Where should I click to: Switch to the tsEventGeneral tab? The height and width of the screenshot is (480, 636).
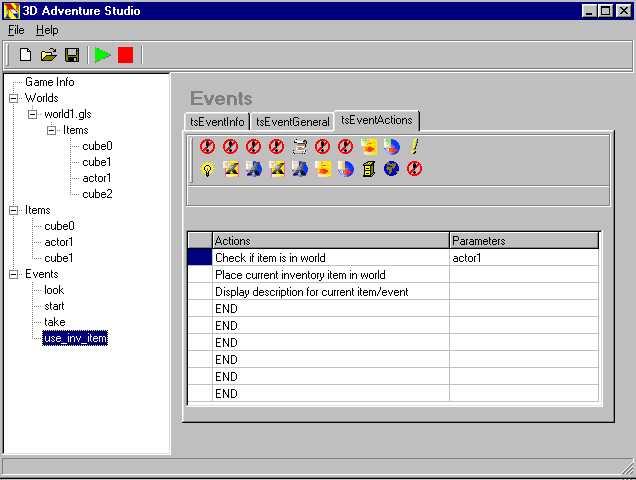(292, 122)
